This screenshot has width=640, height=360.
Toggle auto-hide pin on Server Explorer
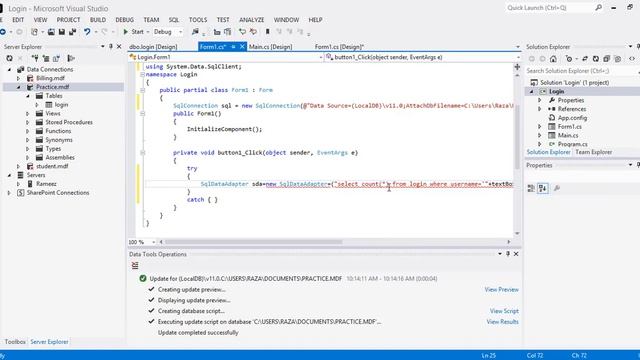[111, 47]
